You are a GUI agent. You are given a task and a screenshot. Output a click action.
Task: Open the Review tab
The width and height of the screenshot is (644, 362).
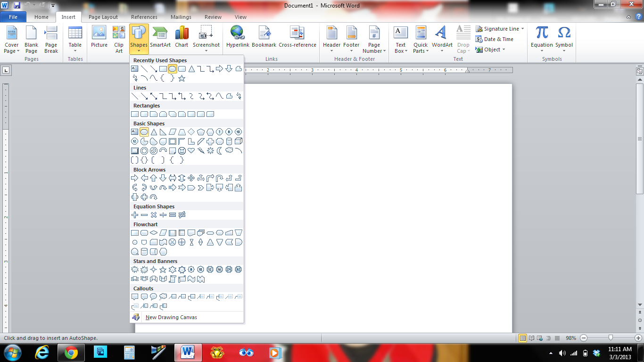click(x=213, y=17)
